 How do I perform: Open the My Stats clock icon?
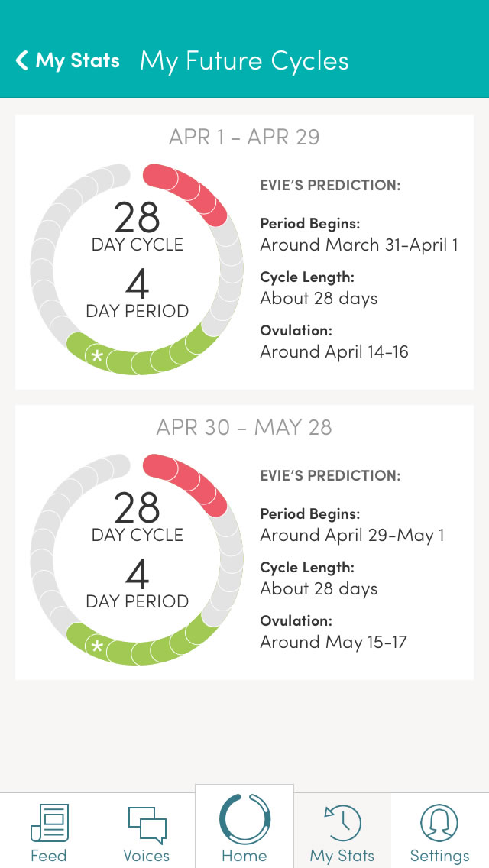tap(342, 824)
